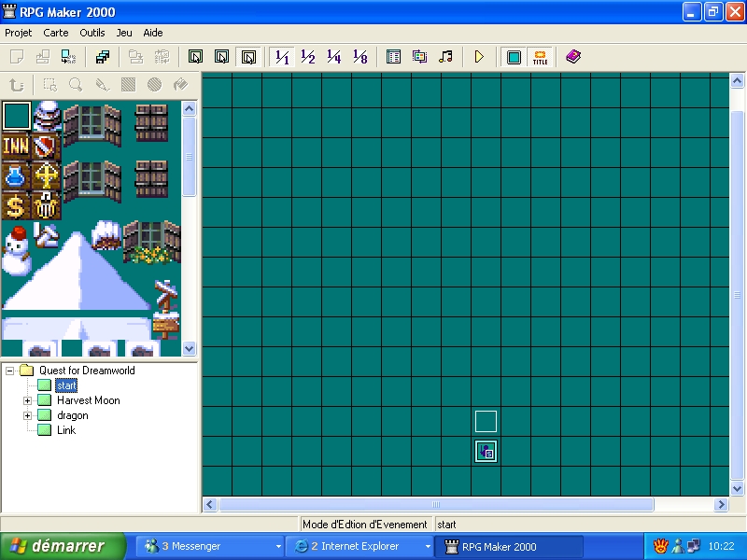Switch to Upper Layer editing mode

coord(221,57)
